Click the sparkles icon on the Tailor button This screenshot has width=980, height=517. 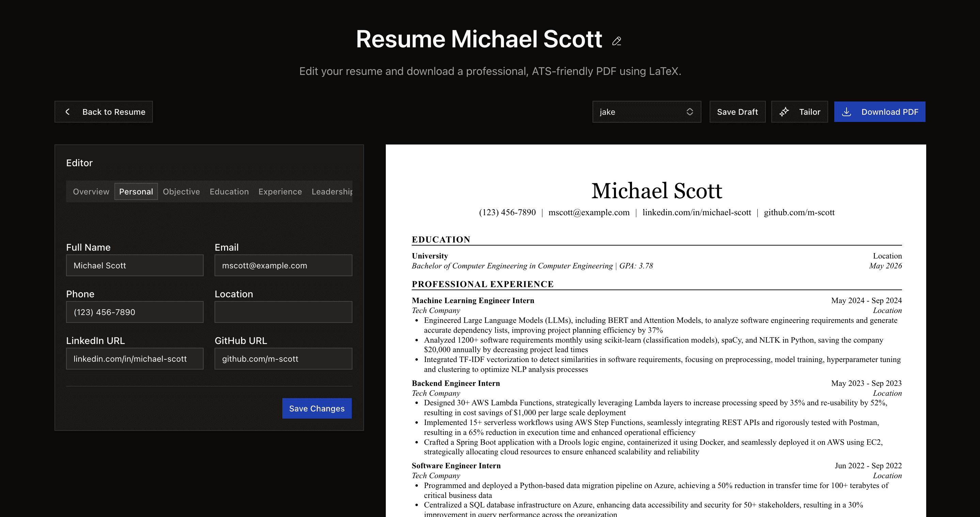[x=785, y=111]
